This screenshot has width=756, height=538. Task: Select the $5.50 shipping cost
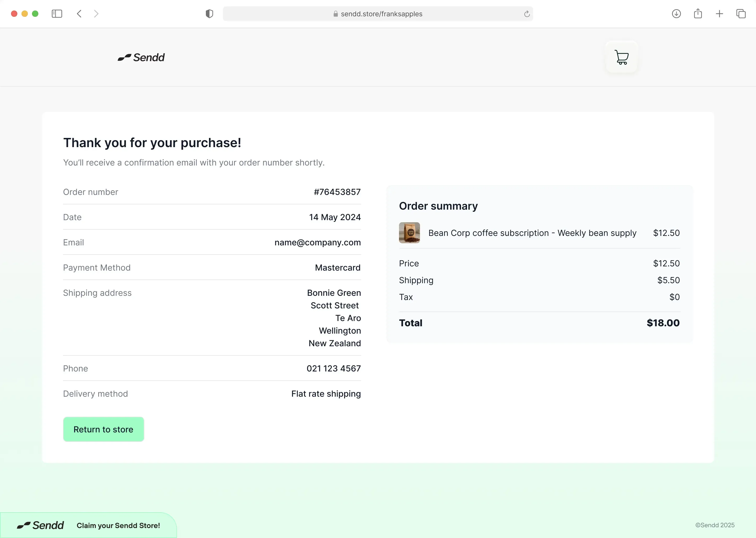click(668, 280)
